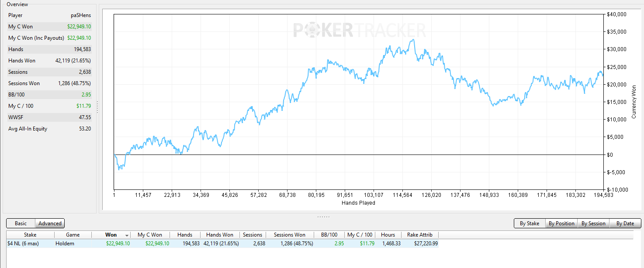Sort table by Stake column header
This screenshot has height=268, width=644.
(30, 235)
